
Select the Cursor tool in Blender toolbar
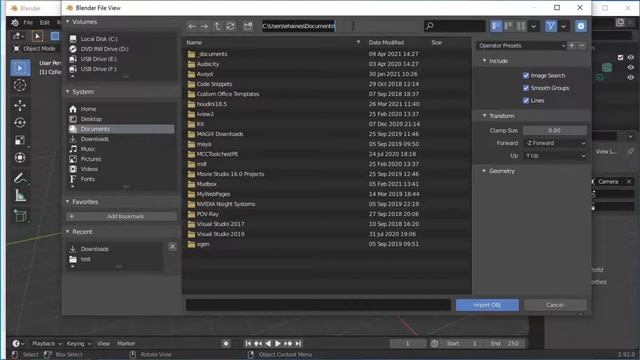pyautogui.click(x=20, y=85)
